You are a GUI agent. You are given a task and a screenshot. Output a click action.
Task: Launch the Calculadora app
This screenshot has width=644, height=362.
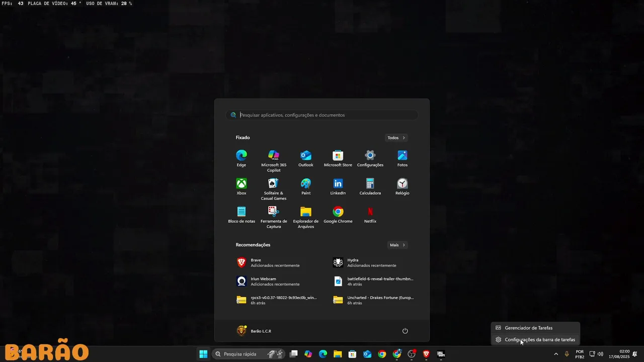pos(370,187)
